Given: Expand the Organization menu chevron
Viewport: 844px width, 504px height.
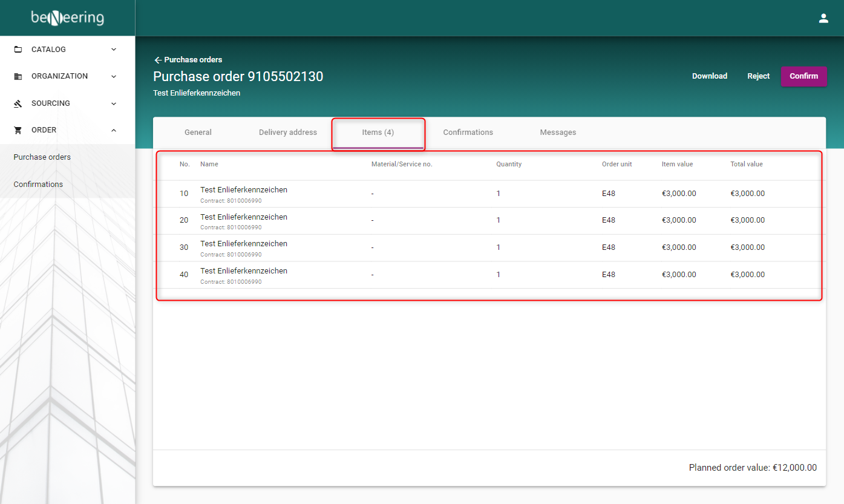Looking at the screenshot, I should pyautogui.click(x=114, y=76).
